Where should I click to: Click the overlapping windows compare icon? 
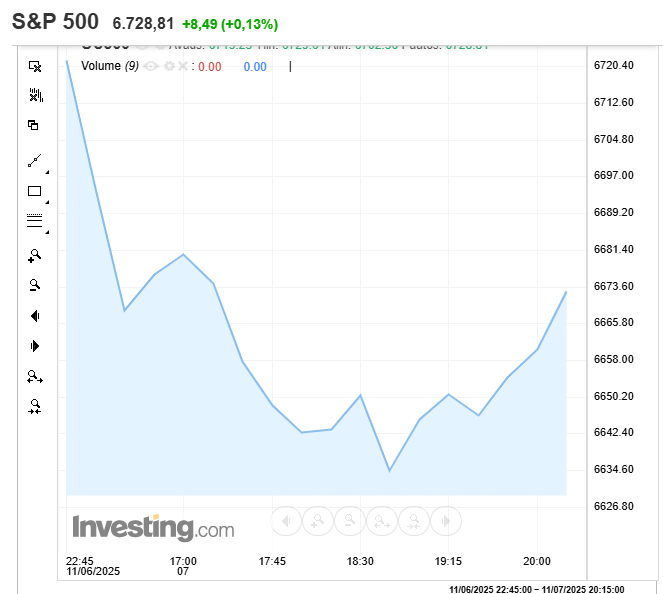[34, 125]
